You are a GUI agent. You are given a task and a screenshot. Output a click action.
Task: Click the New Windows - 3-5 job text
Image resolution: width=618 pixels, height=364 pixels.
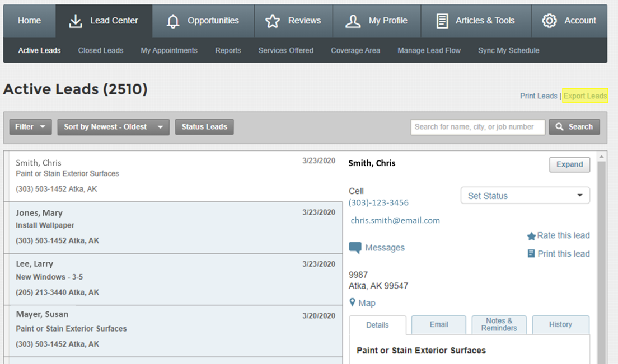pos(49,277)
